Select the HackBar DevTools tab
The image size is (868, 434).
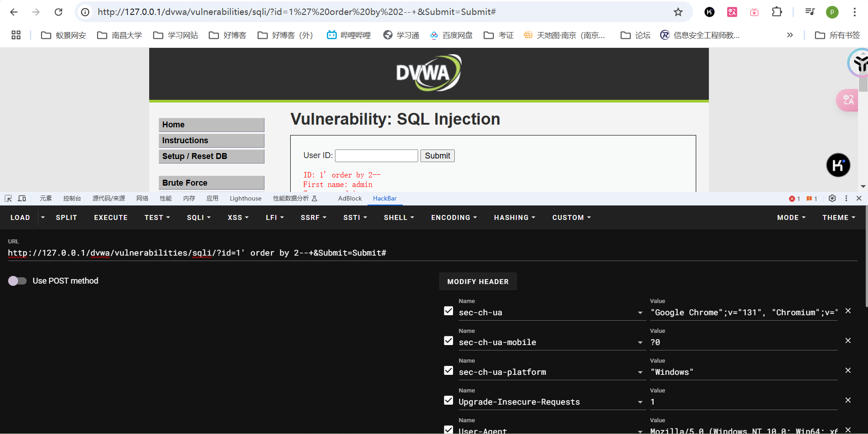(x=385, y=198)
